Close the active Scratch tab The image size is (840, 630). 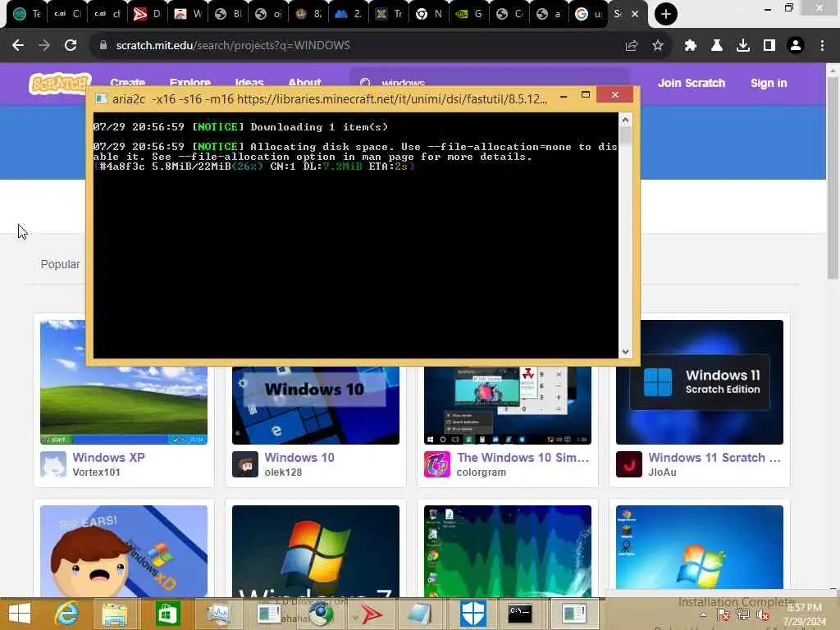click(635, 14)
